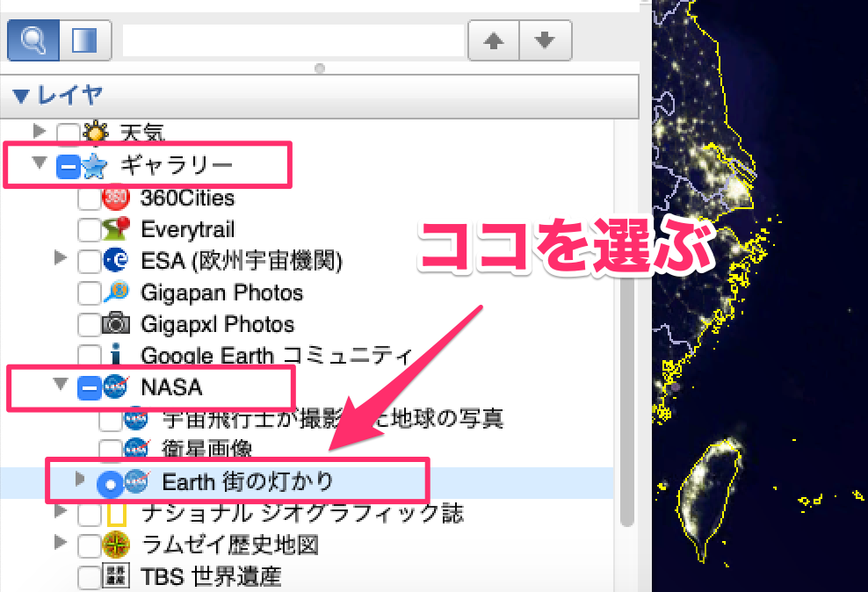Check the Gigapan Photos checkbox
The width and height of the screenshot is (868, 592).
click(x=89, y=293)
